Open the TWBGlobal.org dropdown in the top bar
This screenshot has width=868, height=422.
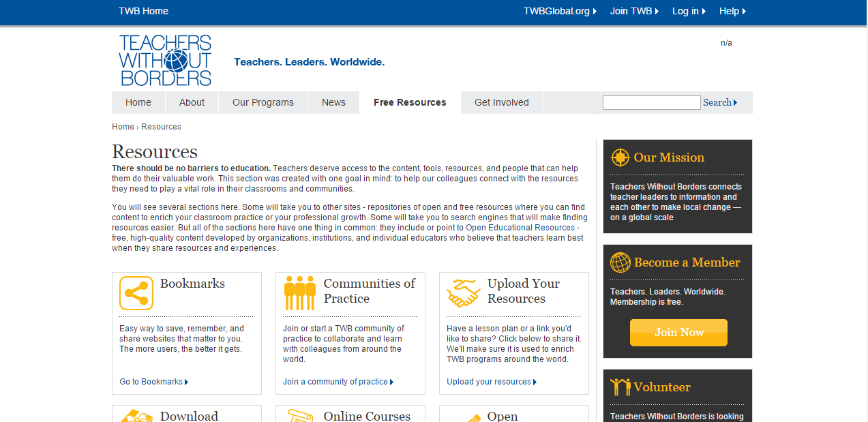[x=560, y=11]
